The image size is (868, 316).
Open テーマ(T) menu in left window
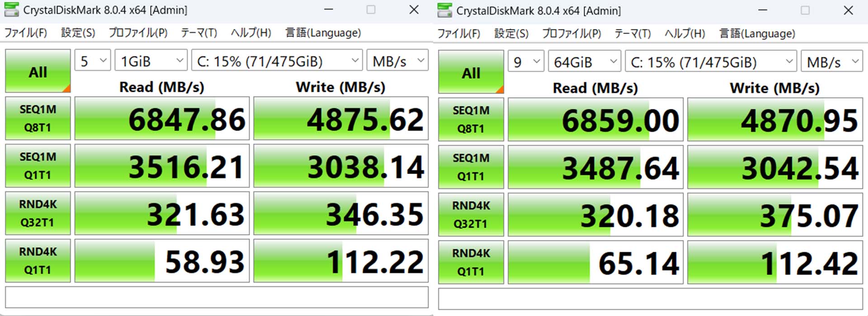(199, 33)
